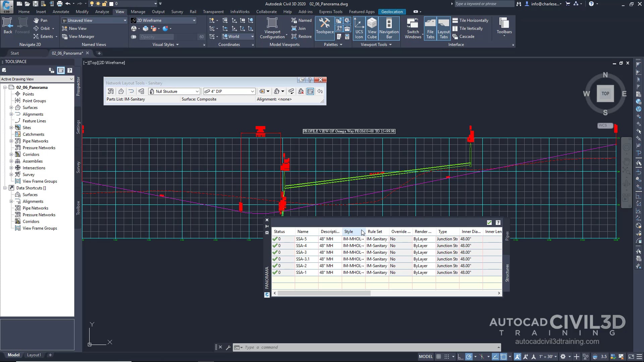Click Tile Horizontally button
The image size is (644, 362).
(470, 20)
